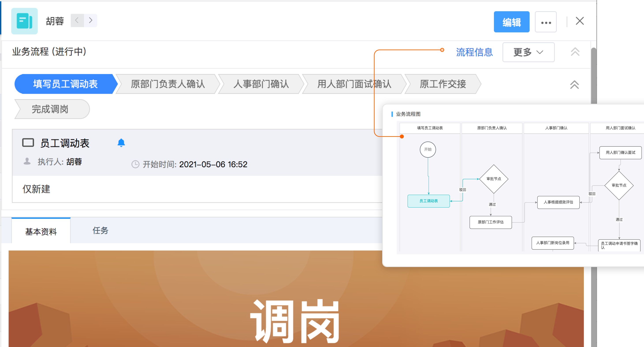Select stage 用人部门面试确认
644x347 pixels.
(x=354, y=84)
